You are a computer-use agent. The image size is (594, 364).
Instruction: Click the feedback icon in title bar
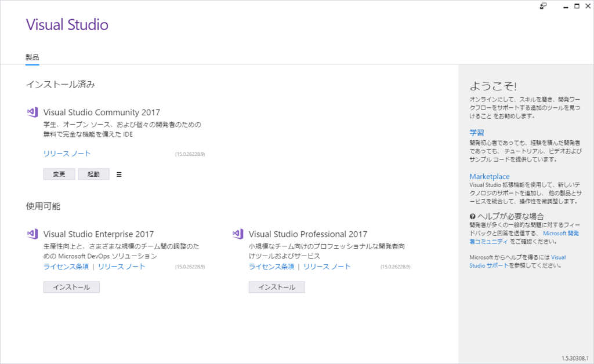tap(543, 6)
